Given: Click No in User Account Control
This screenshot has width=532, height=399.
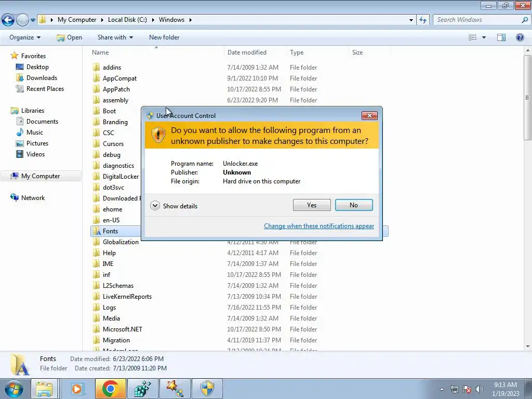Looking at the screenshot, I should 354,205.
